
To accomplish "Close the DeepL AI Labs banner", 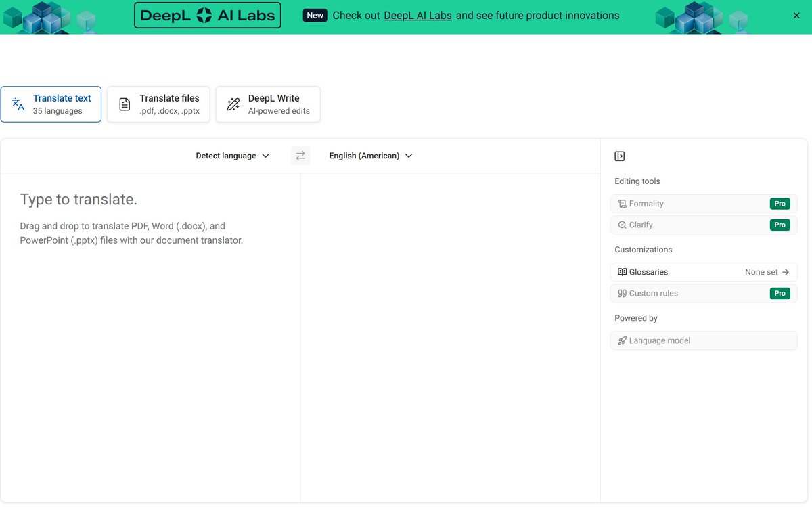I will 796,15.
